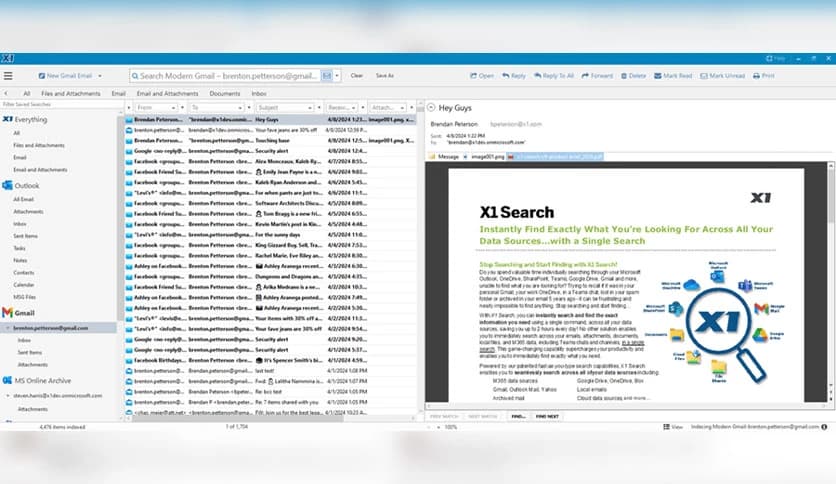Click the View icon in status bar

coord(666,426)
